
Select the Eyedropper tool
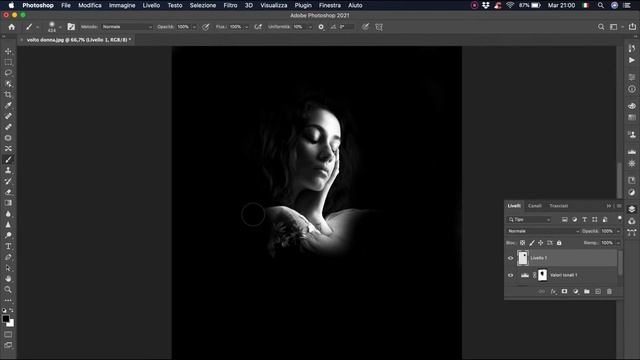click(8, 105)
